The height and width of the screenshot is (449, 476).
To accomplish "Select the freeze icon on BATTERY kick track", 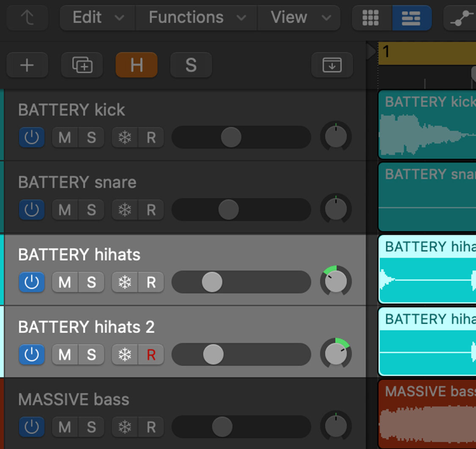I will [x=125, y=137].
